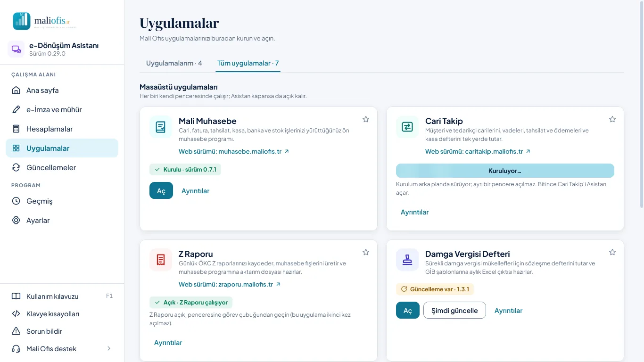Click Masaüstü uygulamaları section title
The height and width of the screenshot is (362, 644).
coord(179,87)
